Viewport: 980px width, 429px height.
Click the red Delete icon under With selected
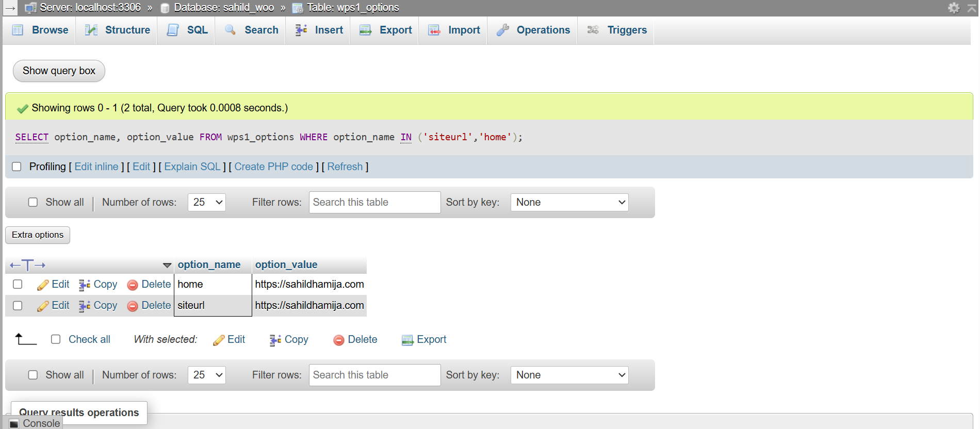[x=339, y=340]
